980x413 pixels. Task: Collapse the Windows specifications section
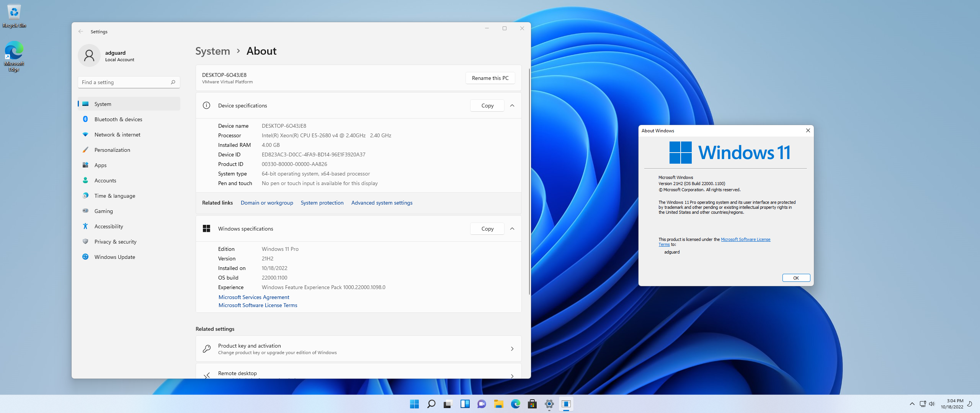click(x=512, y=229)
